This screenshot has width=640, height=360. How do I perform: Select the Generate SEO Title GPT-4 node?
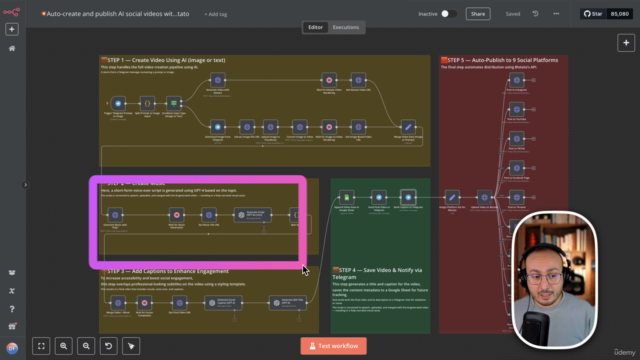pyautogui.click(x=288, y=303)
